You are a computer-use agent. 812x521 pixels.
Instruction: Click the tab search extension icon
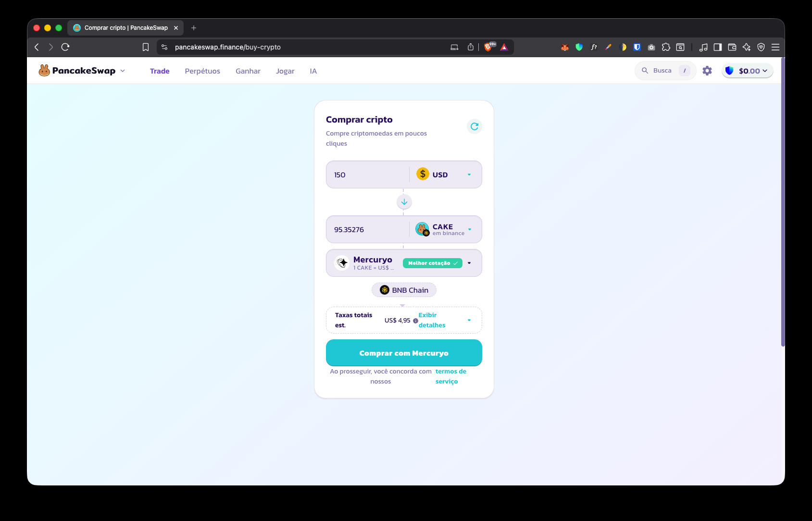click(680, 47)
